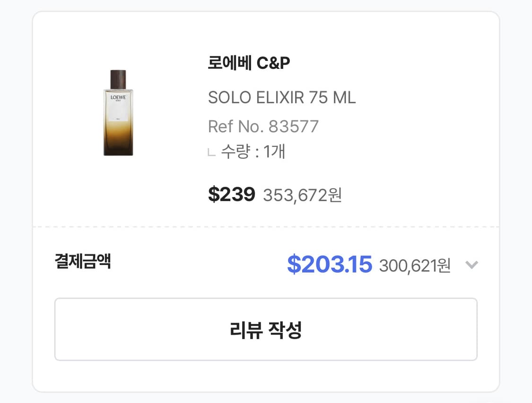Click the dashed divider between product and payment
The width and height of the screenshot is (532, 403).
[x=266, y=225]
